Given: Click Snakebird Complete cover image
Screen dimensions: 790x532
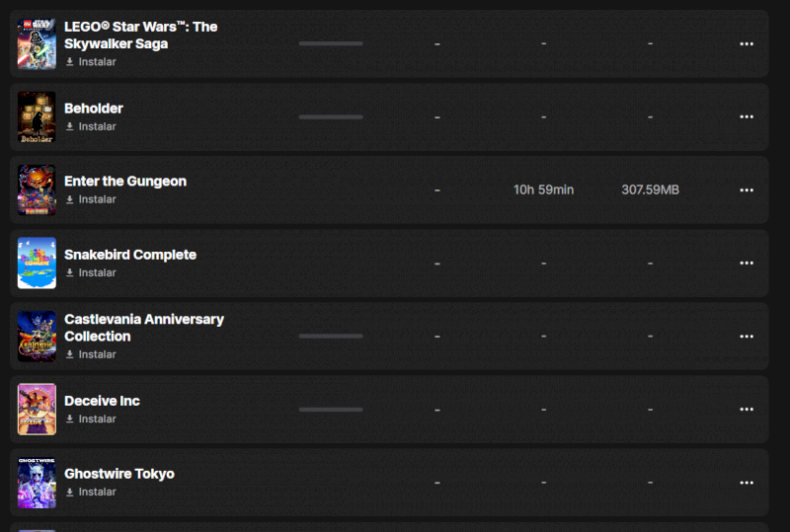Looking at the screenshot, I should [37, 263].
